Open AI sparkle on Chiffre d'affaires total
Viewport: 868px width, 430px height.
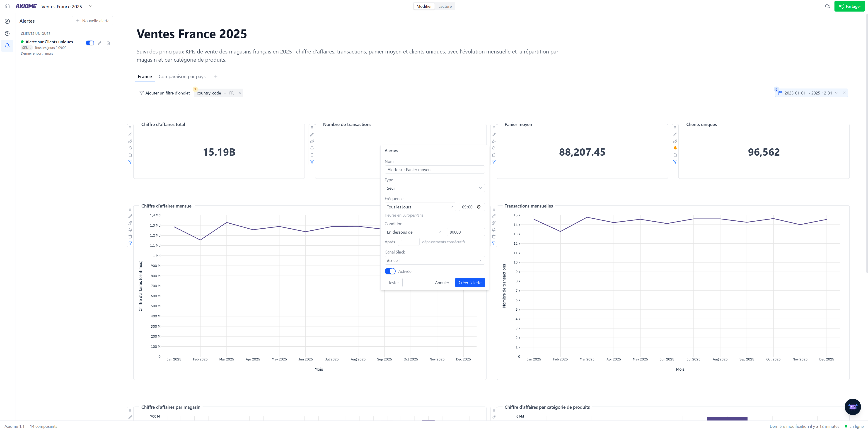[130, 141]
